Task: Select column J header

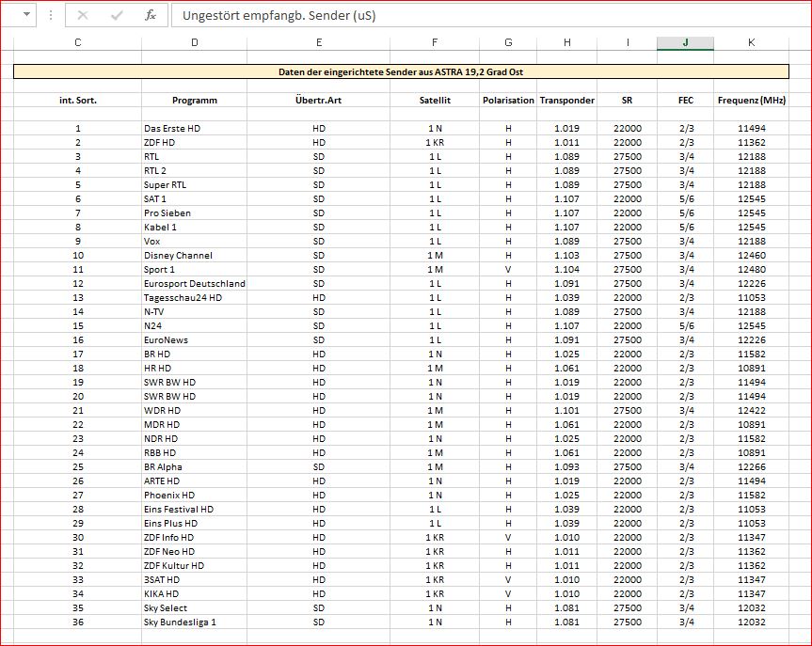Action: coord(685,42)
